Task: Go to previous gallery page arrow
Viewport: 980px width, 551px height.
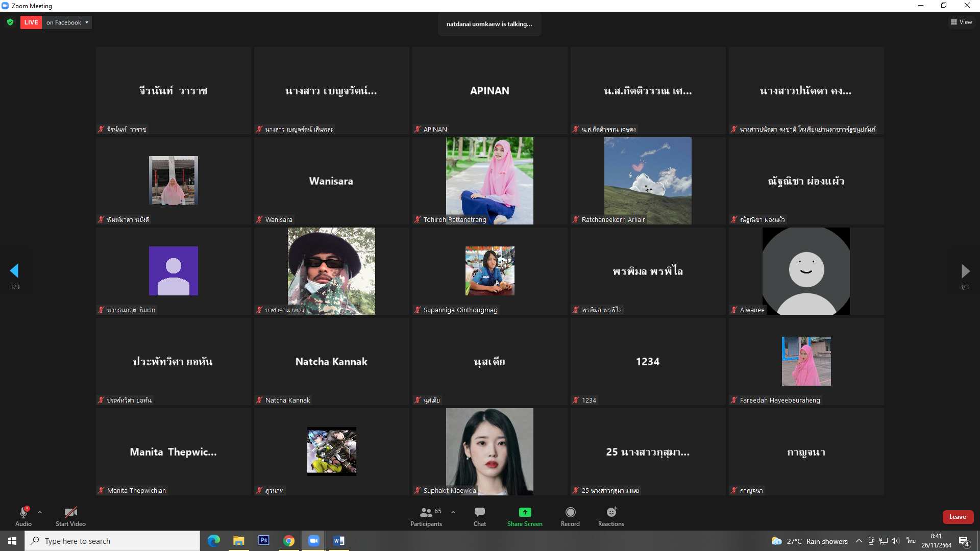Action: coord(14,271)
